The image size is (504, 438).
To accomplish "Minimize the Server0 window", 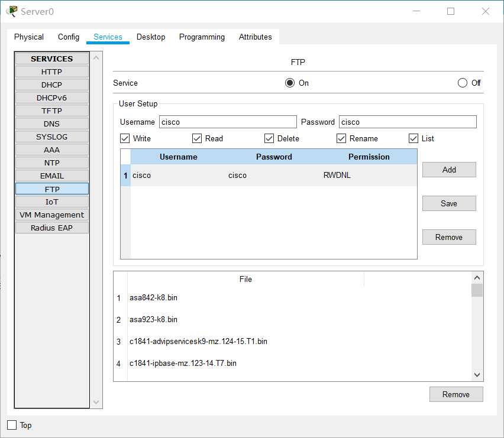I will [416, 12].
